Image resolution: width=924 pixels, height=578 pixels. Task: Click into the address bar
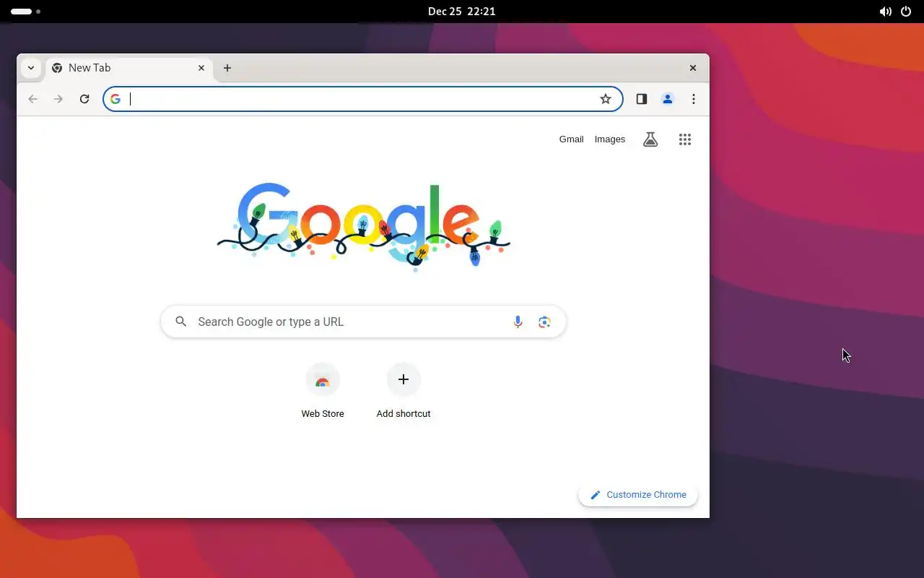pyautogui.click(x=363, y=99)
